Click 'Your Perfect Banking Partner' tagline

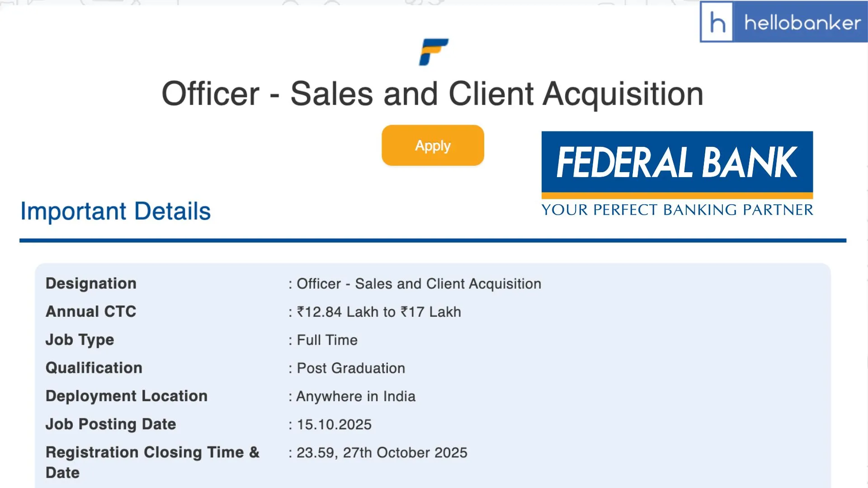[x=677, y=210]
